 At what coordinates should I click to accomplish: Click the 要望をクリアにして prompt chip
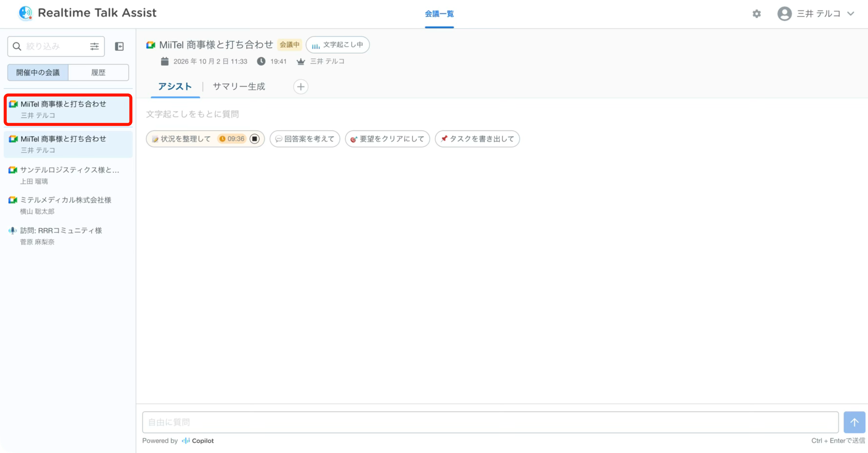[387, 139]
